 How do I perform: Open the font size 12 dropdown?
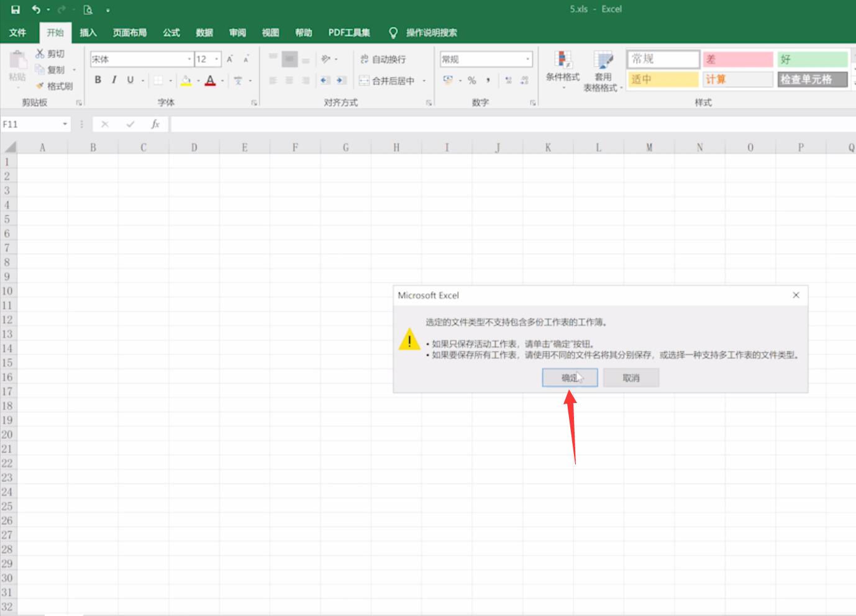pos(217,59)
